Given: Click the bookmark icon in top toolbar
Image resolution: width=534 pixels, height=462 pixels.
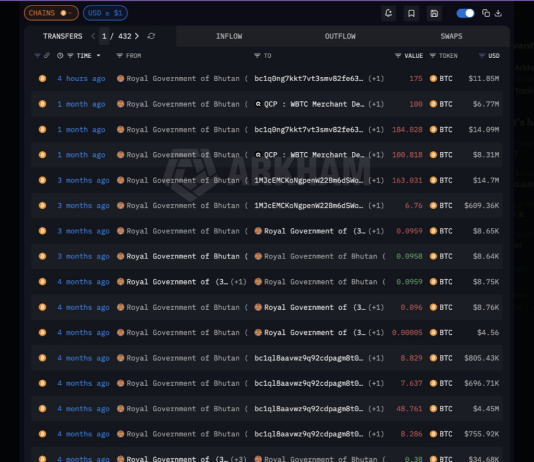Looking at the screenshot, I should point(411,13).
